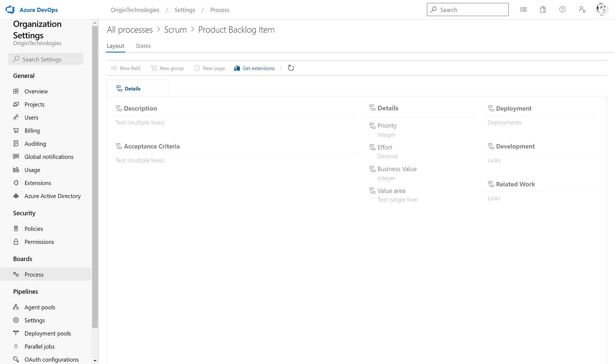
Task: Click the Deployment pools icon
Action: 16,333
